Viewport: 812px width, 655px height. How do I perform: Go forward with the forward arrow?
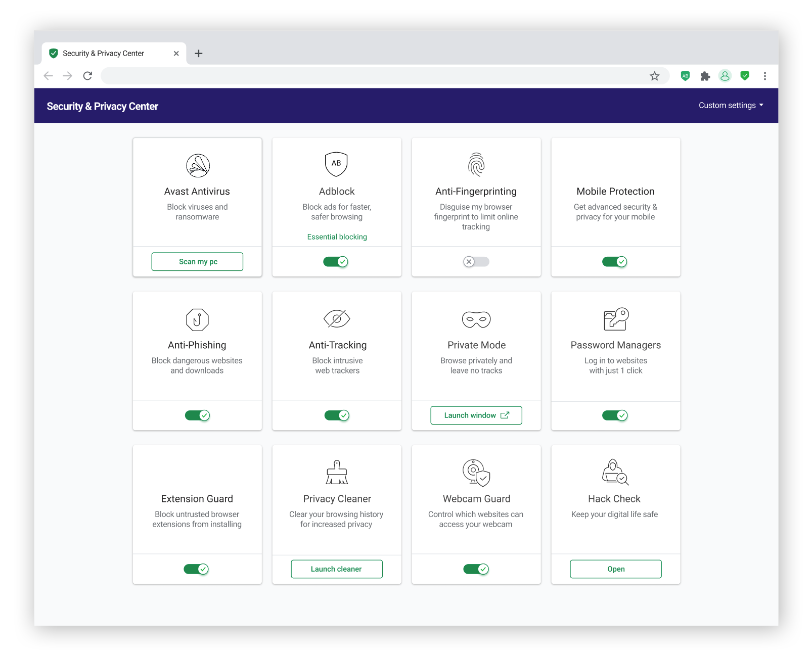coord(68,76)
